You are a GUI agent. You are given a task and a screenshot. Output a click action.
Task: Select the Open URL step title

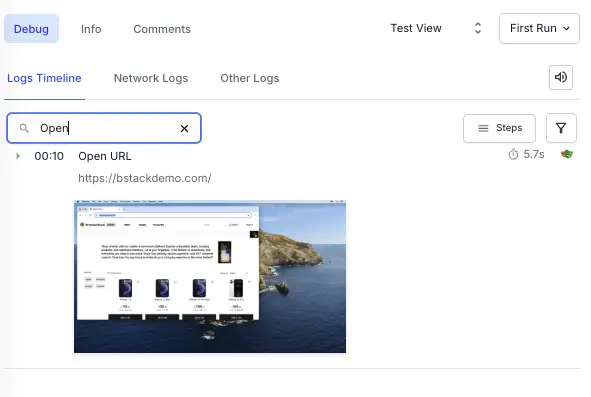click(105, 156)
